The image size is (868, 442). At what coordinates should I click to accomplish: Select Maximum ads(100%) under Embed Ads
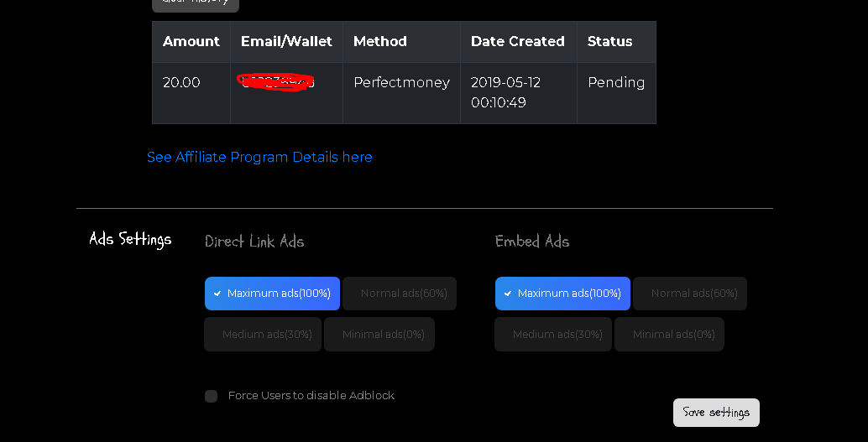pyautogui.click(x=563, y=294)
